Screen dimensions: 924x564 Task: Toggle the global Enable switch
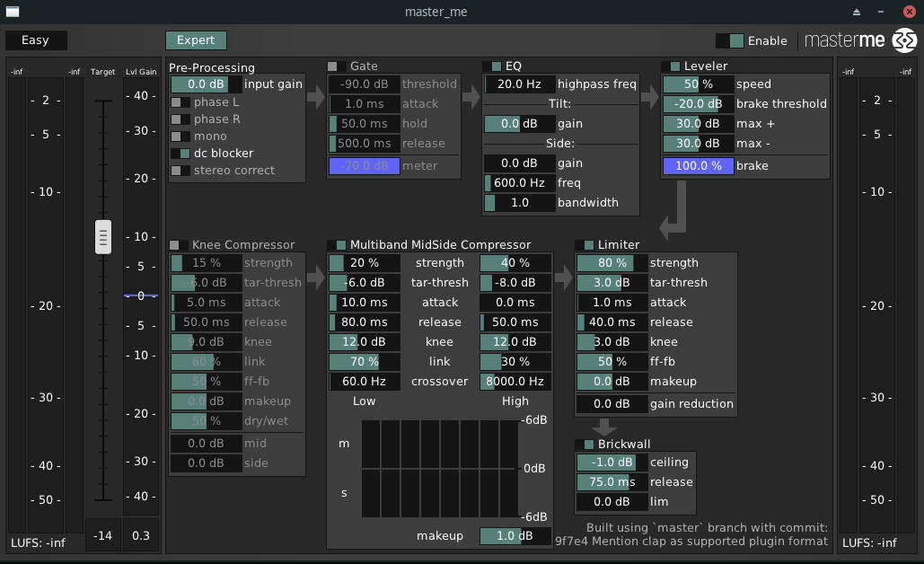tap(729, 40)
